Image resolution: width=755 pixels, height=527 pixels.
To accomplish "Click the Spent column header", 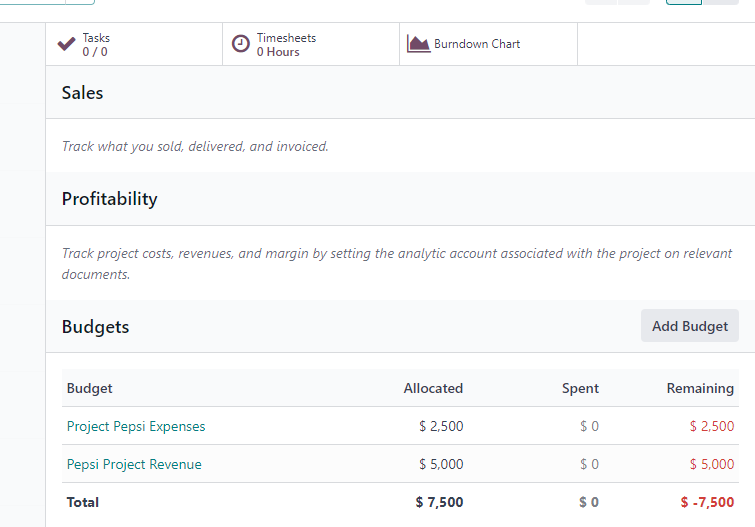I will 580,388.
